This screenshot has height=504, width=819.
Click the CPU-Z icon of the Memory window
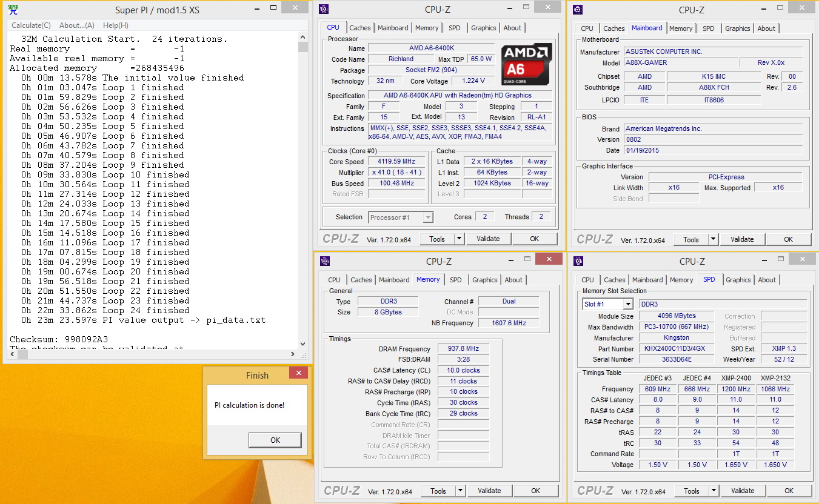coord(324,261)
